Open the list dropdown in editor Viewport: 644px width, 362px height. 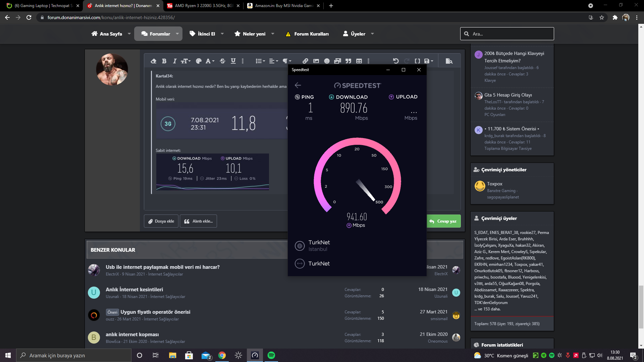click(x=260, y=61)
